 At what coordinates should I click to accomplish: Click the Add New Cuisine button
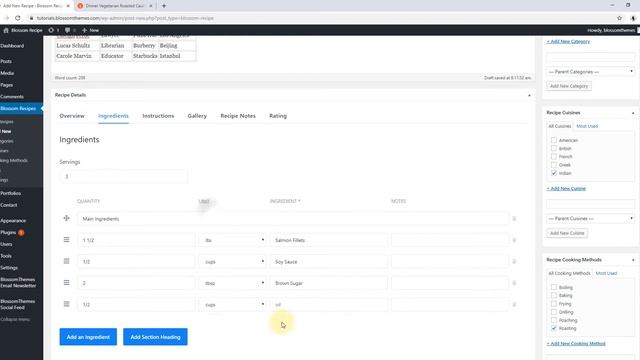tap(567, 233)
